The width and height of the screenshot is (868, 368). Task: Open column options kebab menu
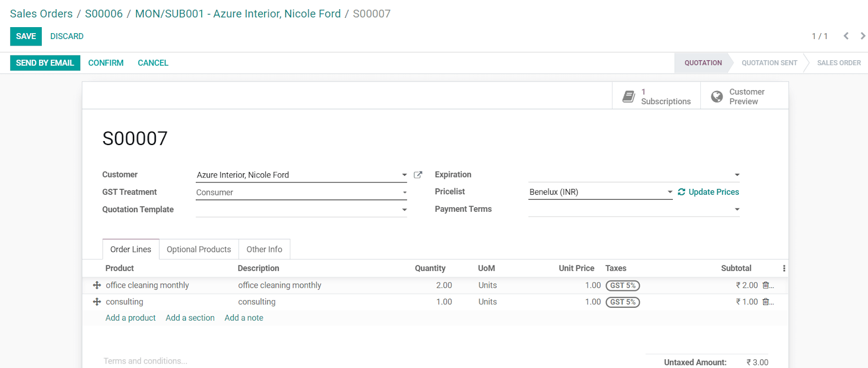coord(783,268)
